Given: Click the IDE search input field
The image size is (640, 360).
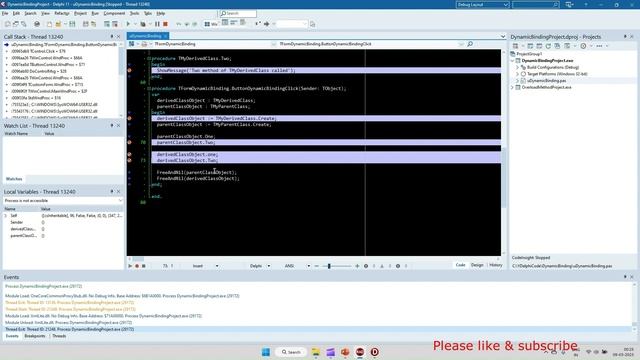Looking at the screenshot, I should [x=238, y=13].
